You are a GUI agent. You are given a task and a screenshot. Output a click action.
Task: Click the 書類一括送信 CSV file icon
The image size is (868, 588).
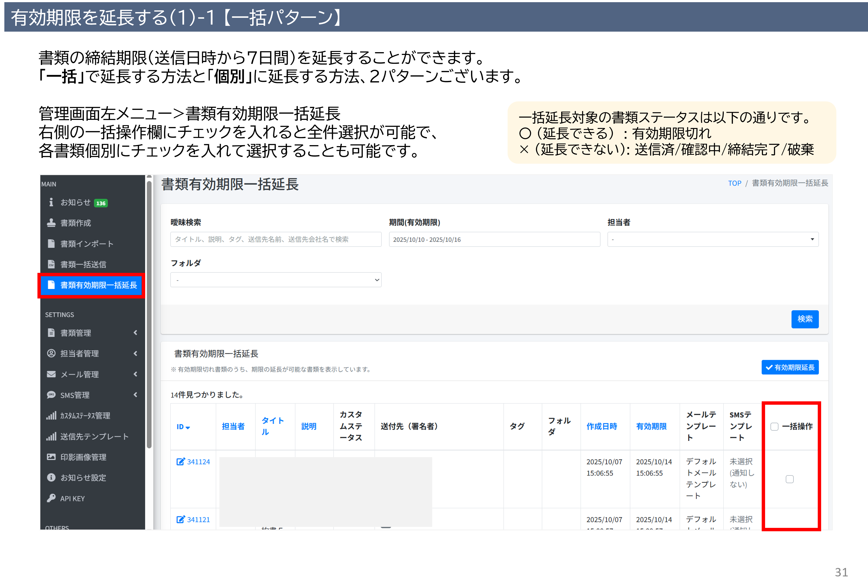click(51, 264)
